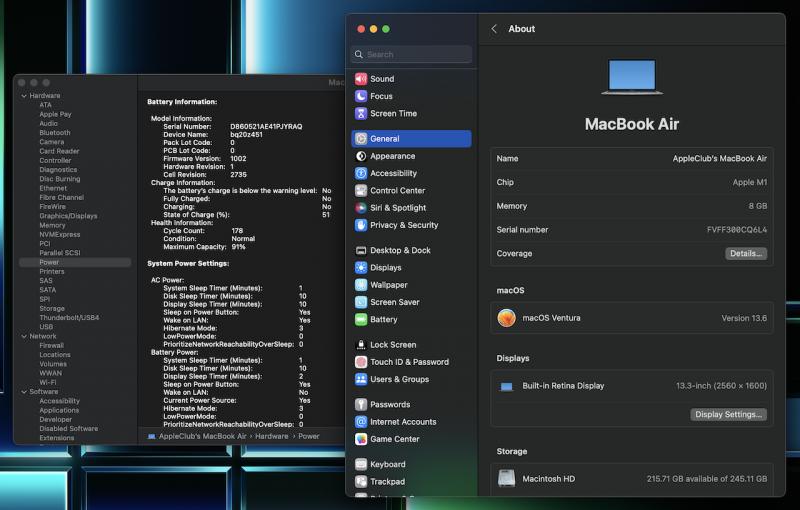Click Hardware in System Information path bar
The height and width of the screenshot is (510, 800).
pos(271,437)
